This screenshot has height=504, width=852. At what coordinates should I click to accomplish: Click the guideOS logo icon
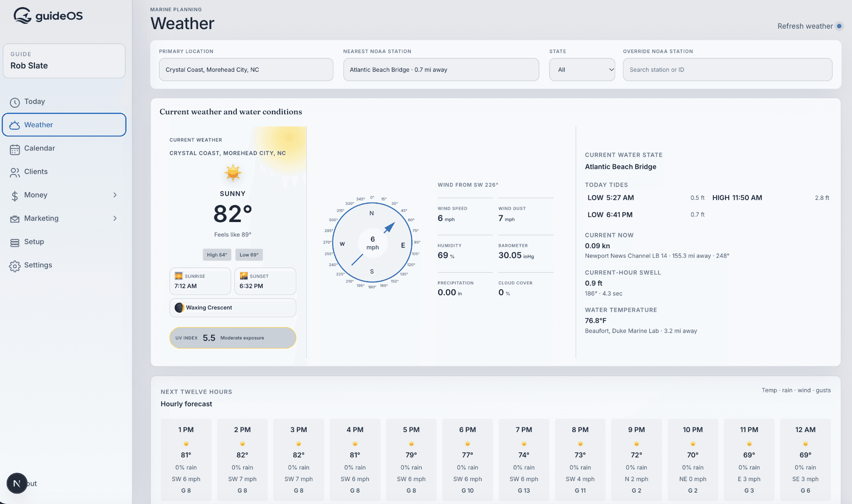(x=22, y=16)
